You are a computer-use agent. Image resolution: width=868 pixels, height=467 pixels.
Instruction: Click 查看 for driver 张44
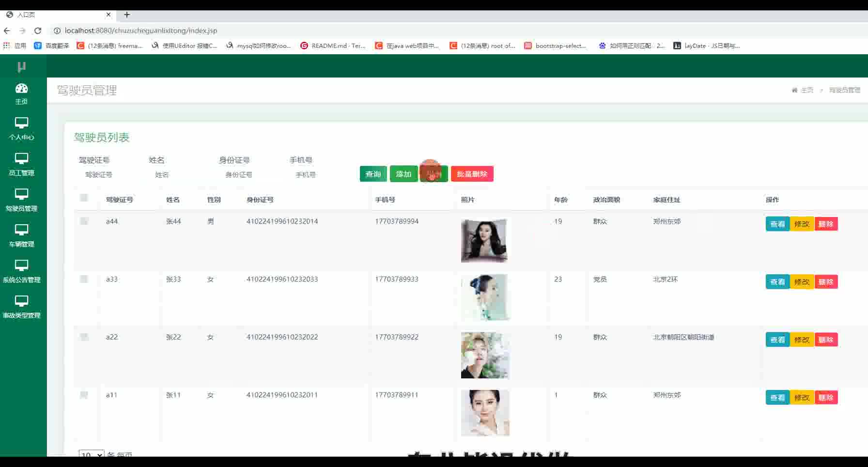tap(777, 224)
